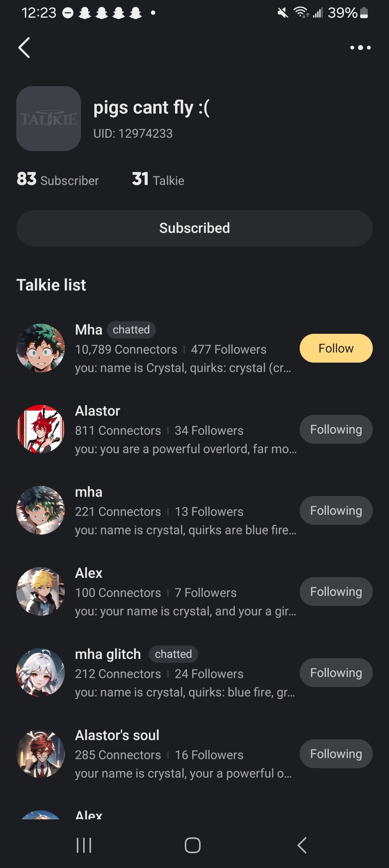Tap Following button for Alastor's soul
The height and width of the screenshot is (868, 389).
pyautogui.click(x=336, y=754)
